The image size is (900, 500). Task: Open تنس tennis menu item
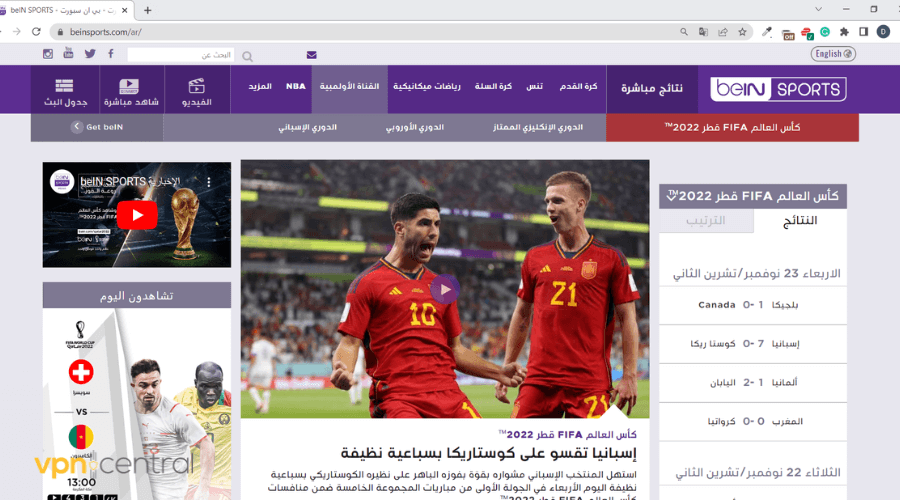point(534,87)
